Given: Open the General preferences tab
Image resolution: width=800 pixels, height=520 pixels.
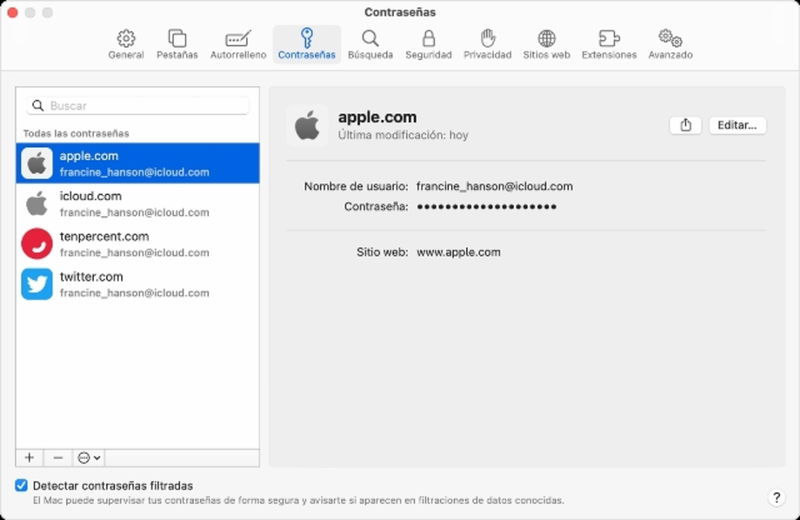Looking at the screenshot, I should coord(126,44).
